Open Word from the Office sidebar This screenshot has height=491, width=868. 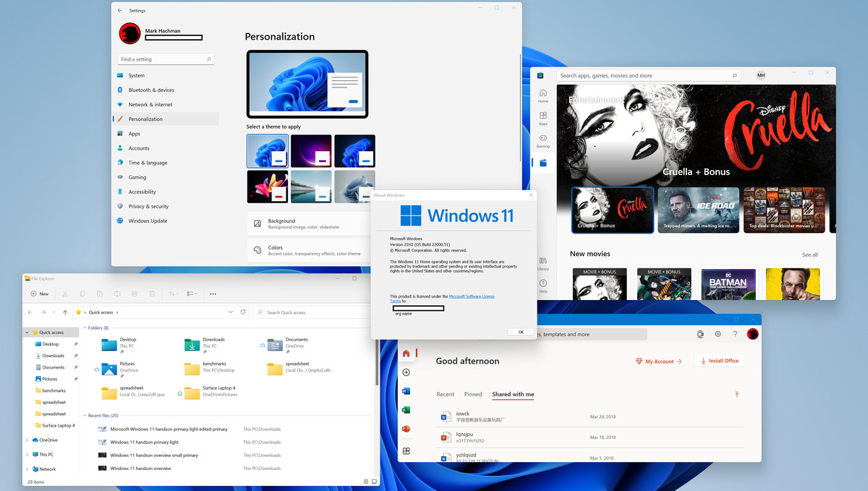[407, 390]
